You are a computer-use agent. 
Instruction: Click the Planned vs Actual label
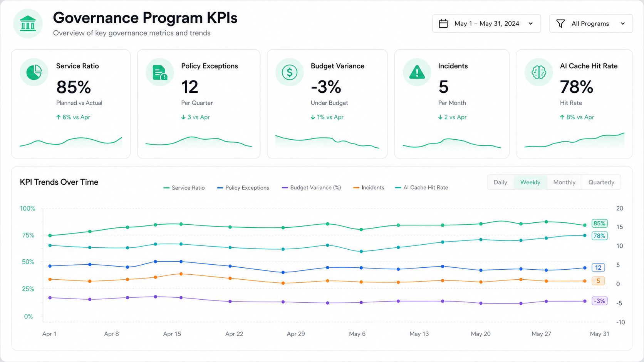point(79,103)
